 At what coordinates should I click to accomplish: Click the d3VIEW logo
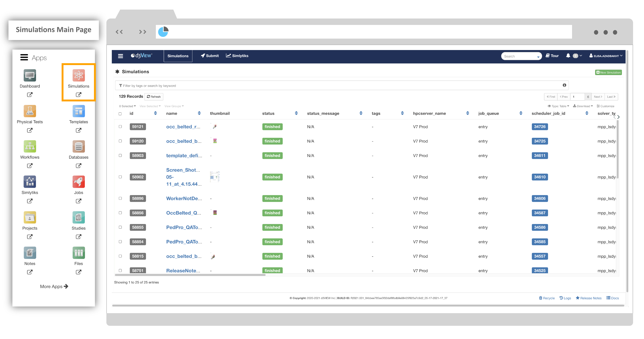pos(141,56)
